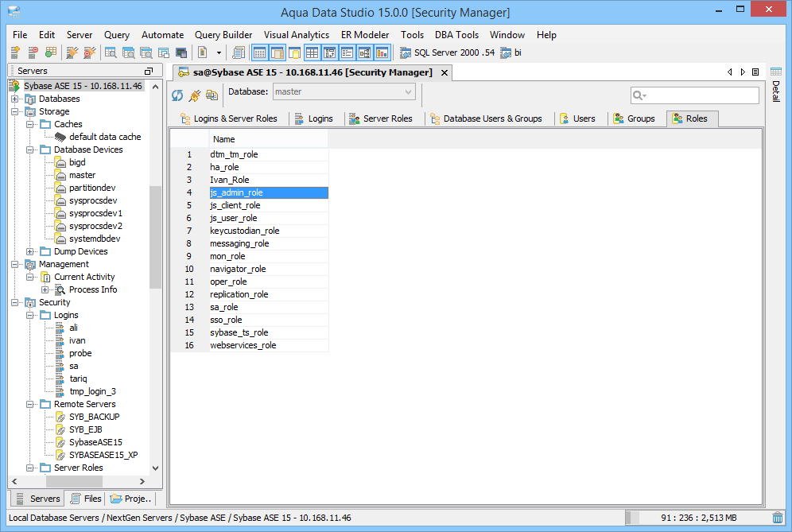Toggle the table grid toolbar button
Image resolution: width=792 pixels, height=532 pixels.
pyautogui.click(x=312, y=52)
